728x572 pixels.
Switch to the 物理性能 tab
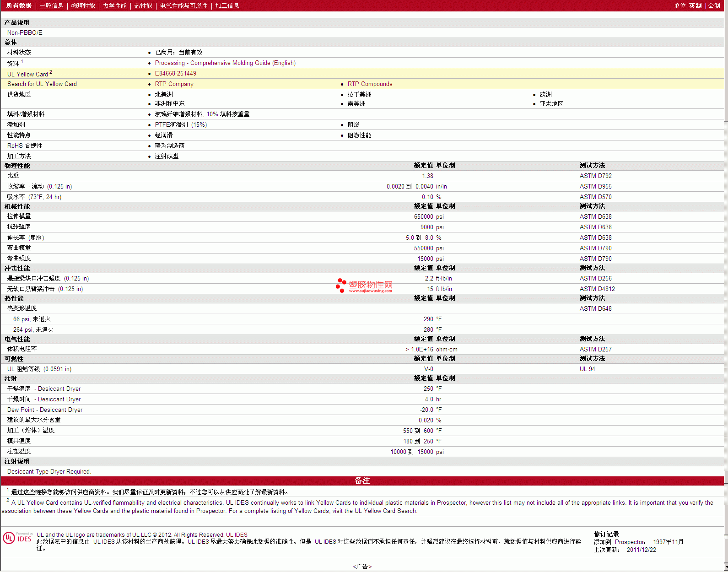pyautogui.click(x=83, y=6)
